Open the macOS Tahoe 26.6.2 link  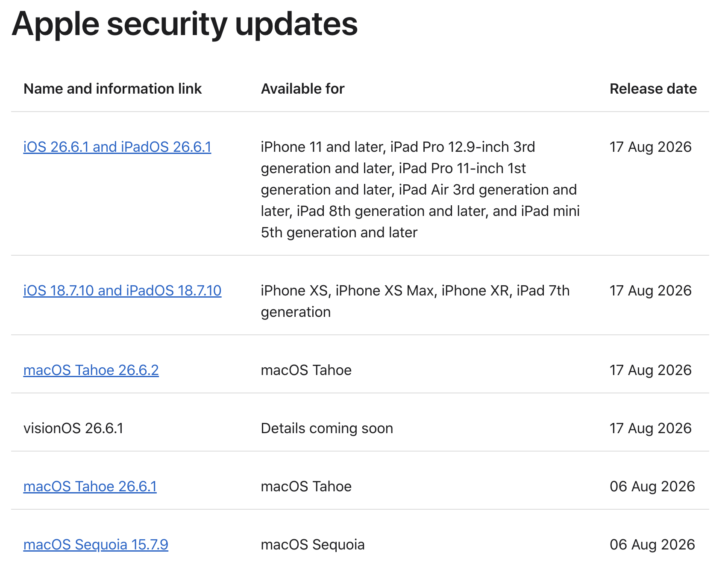click(x=91, y=370)
